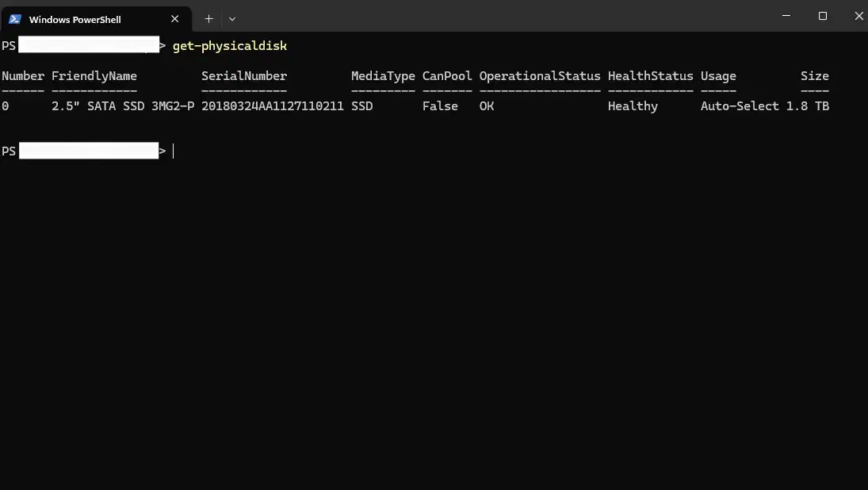
Task: Click the HealthStatus column header
Action: coord(651,76)
